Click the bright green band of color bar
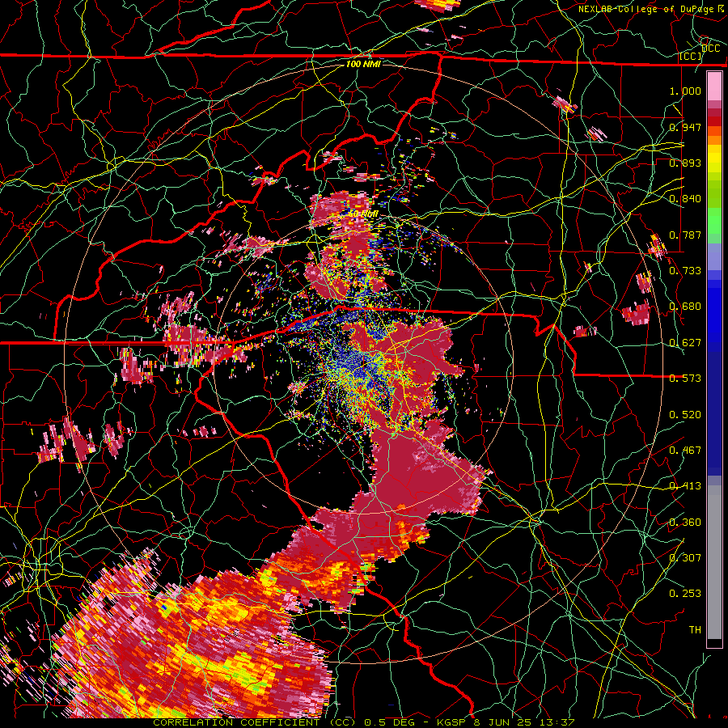This screenshot has height=728, width=728. [714, 221]
